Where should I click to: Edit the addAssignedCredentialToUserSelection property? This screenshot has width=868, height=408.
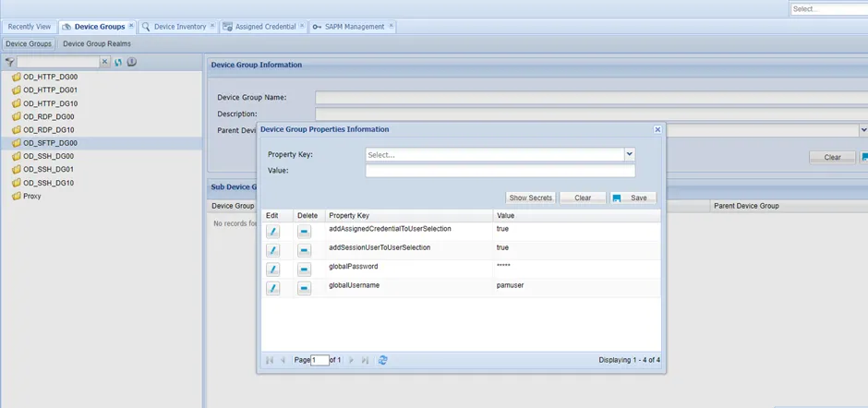[272, 232]
